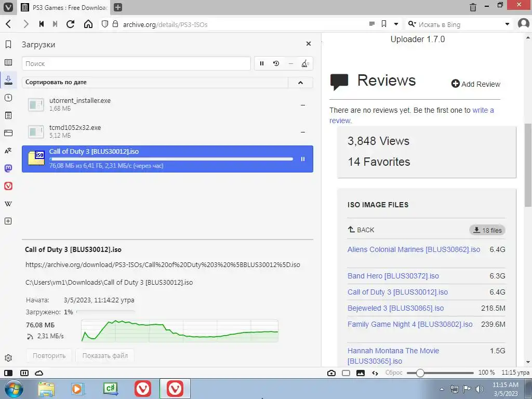Open Vivaldi settings gear
This screenshot has width=532, height=399.
click(x=8, y=358)
